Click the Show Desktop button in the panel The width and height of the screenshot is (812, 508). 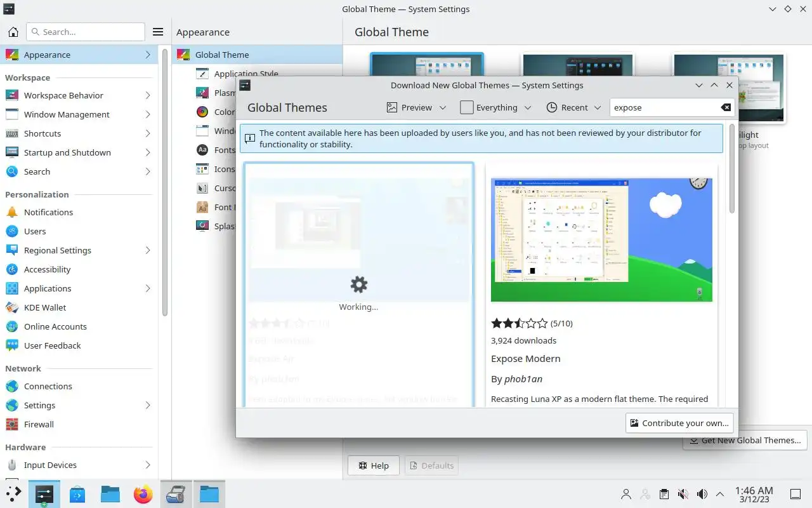[x=795, y=494]
